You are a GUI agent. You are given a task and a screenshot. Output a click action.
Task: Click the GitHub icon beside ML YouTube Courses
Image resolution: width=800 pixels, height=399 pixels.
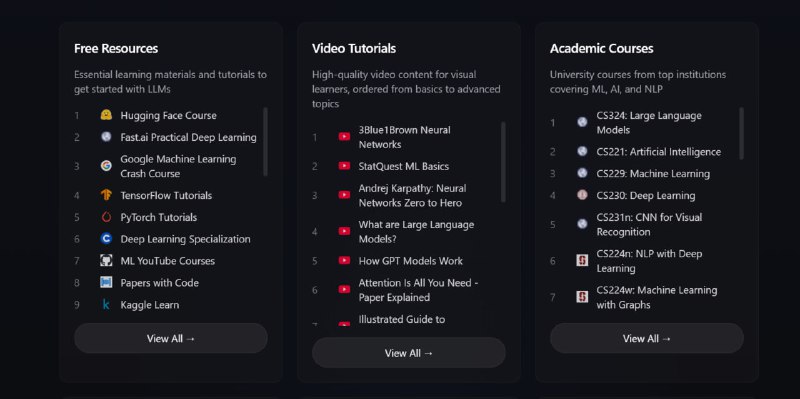pos(106,261)
